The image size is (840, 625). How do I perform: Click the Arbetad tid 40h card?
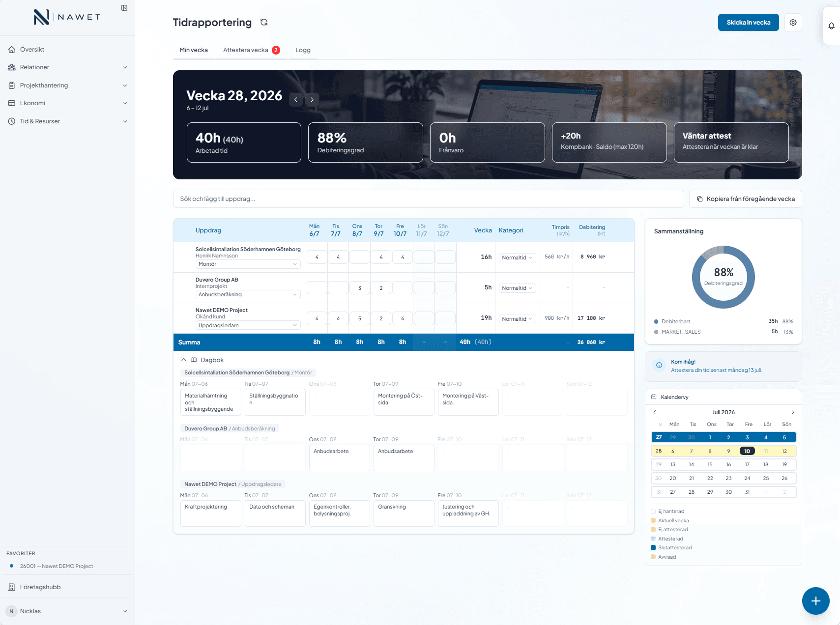click(244, 142)
